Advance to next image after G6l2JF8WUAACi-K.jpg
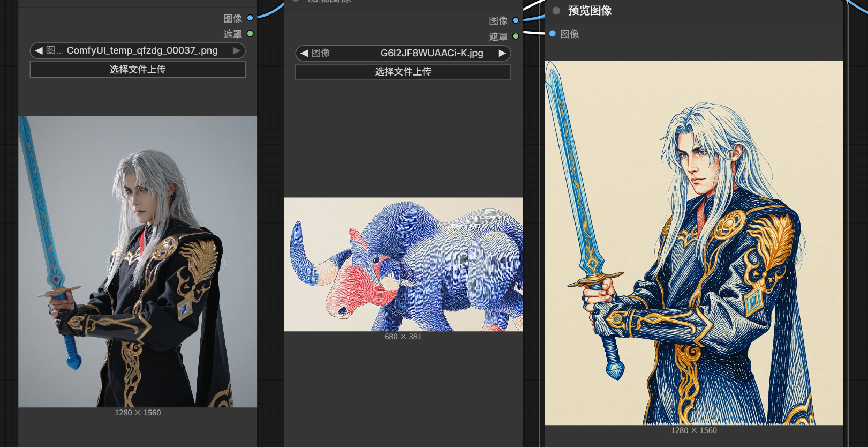This screenshot has width=868, height=447. point(502,53)
